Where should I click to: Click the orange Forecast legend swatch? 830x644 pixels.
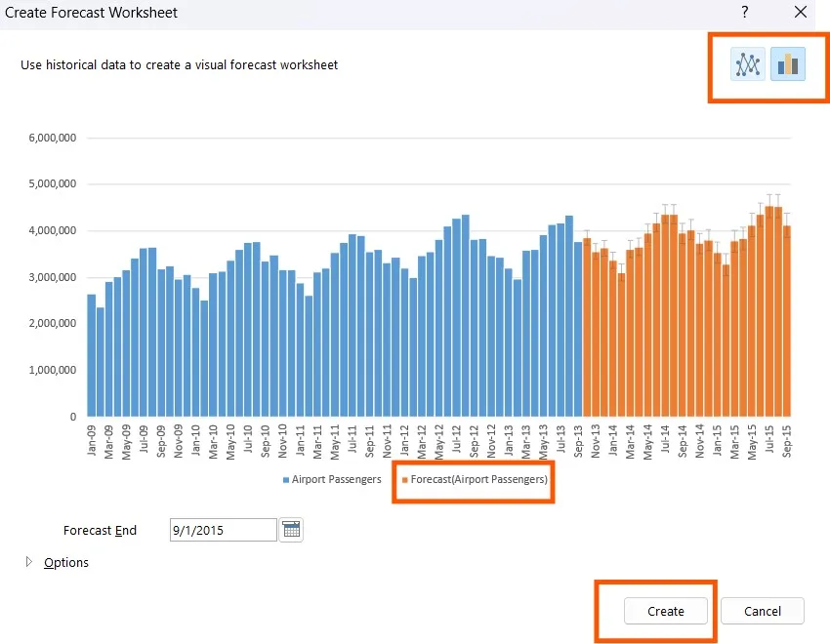click(404, 480)
